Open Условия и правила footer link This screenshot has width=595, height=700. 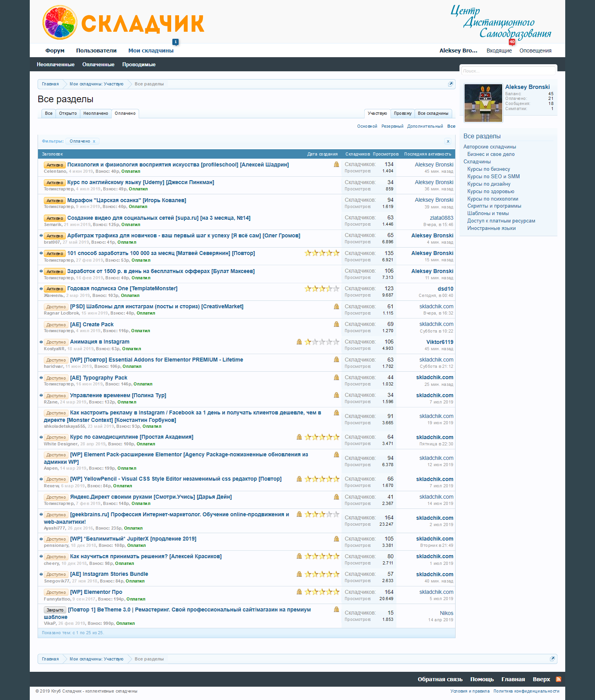[470, 691]
